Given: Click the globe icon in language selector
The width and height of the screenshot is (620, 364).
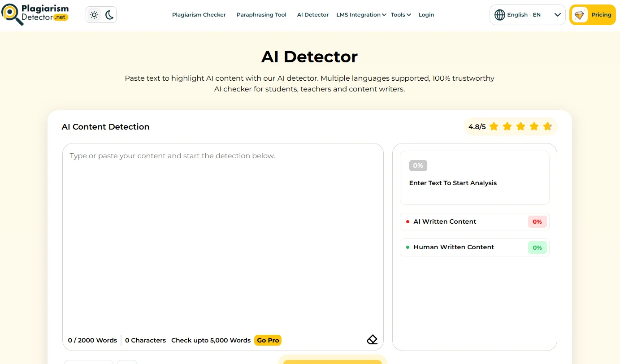Looking at the screenshot, I should pos(500,15).
